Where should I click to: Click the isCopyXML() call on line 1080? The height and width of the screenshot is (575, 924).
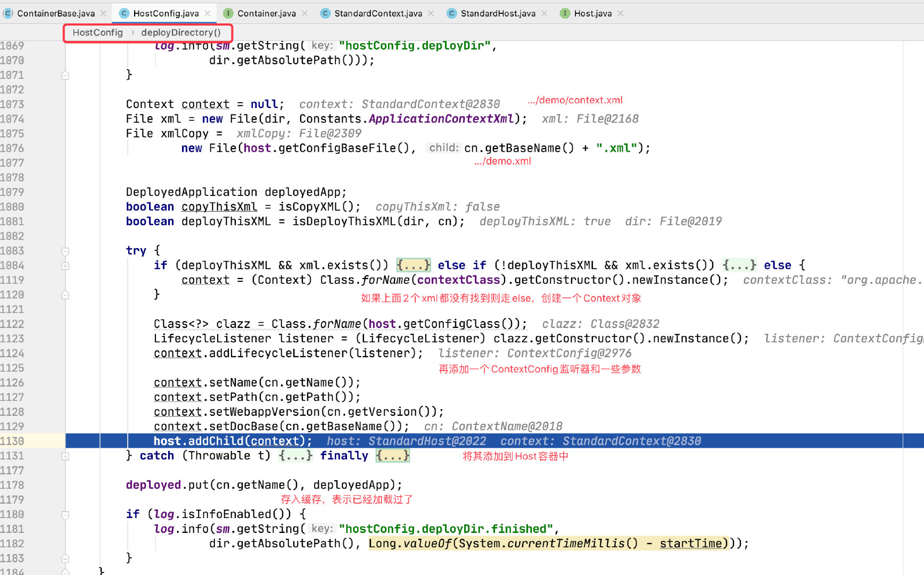click(x=316, y=207)
